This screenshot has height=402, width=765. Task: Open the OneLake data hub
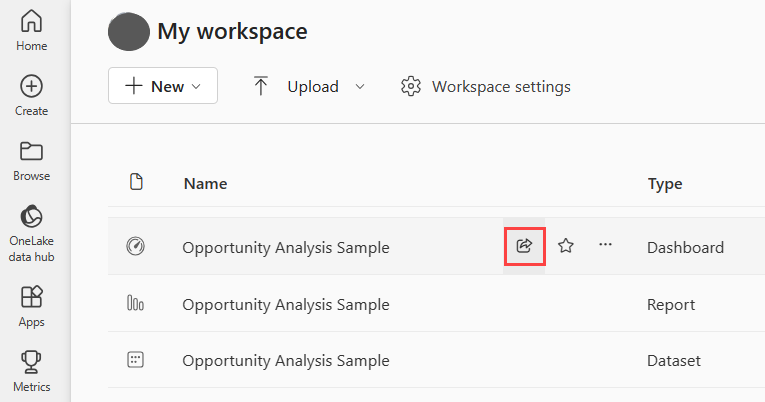pyautogui.click(x=32, y=233)
